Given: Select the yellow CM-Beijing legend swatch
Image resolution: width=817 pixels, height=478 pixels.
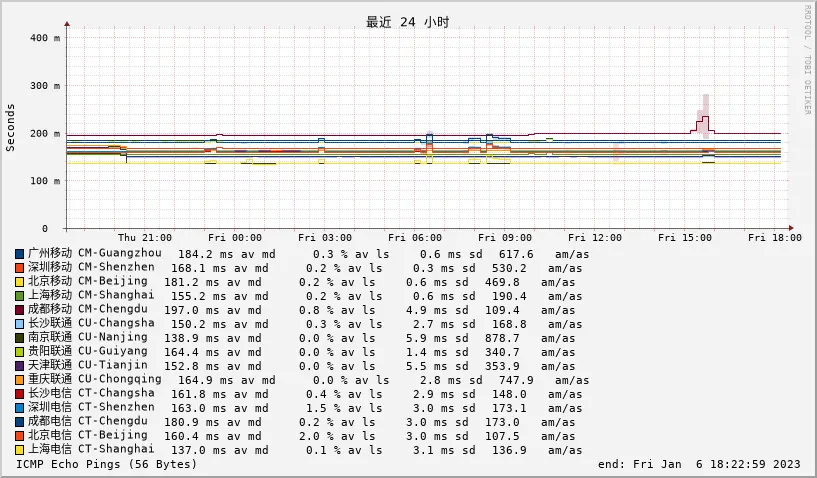Looking at the screenshot, I should point(20,282).
